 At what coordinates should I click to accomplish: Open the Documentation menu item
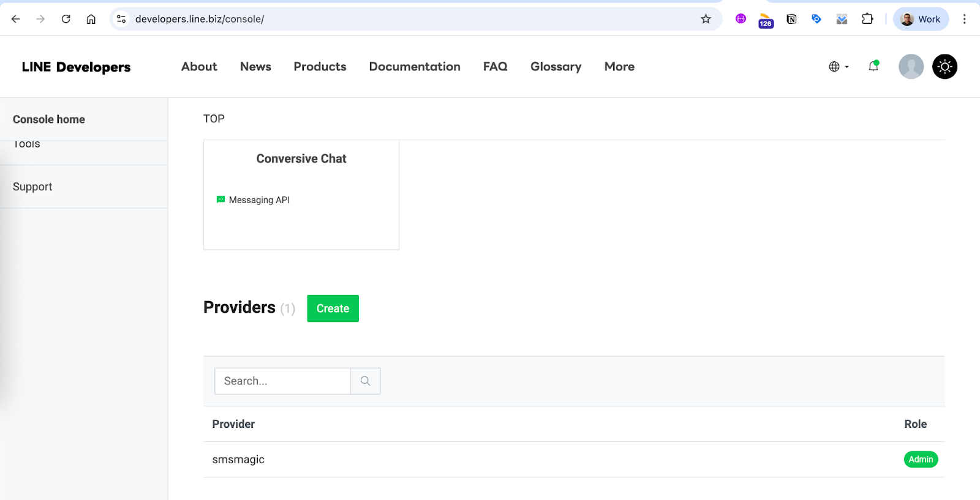[415, 66]
